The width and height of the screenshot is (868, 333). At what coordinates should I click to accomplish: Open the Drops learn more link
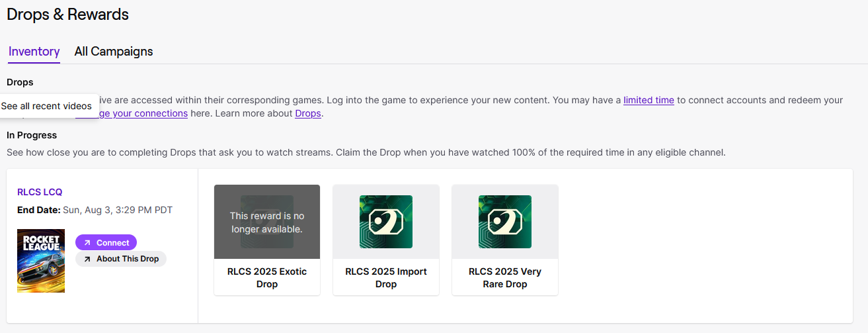[x=308, y=113]
